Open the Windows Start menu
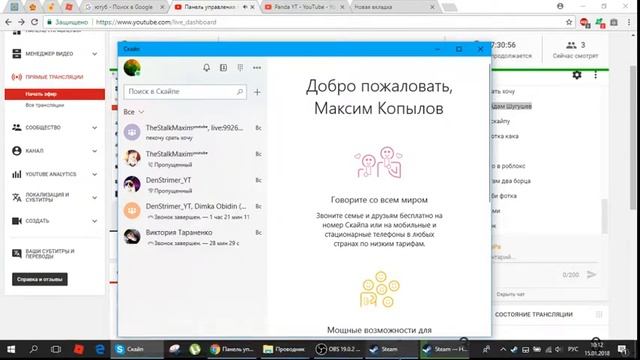 [x=11, y=349]
